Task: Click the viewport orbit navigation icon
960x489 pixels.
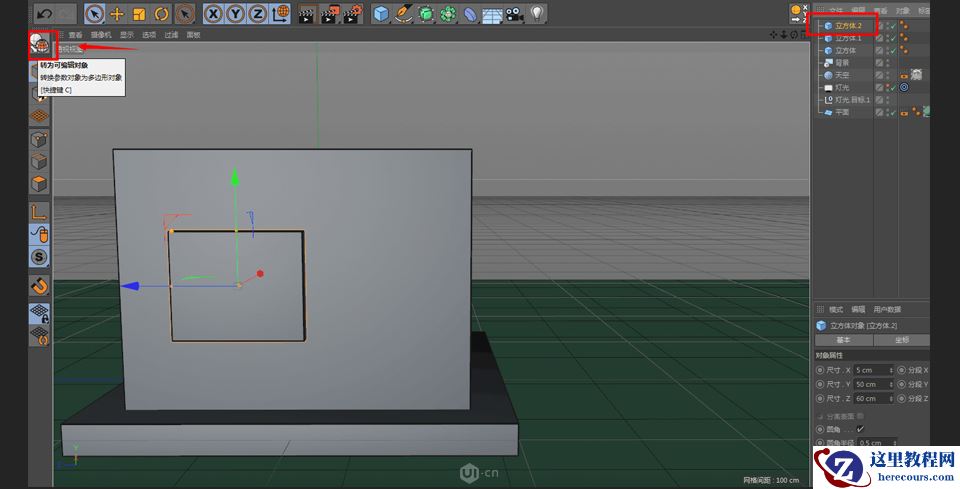Action: pos(793,35)
